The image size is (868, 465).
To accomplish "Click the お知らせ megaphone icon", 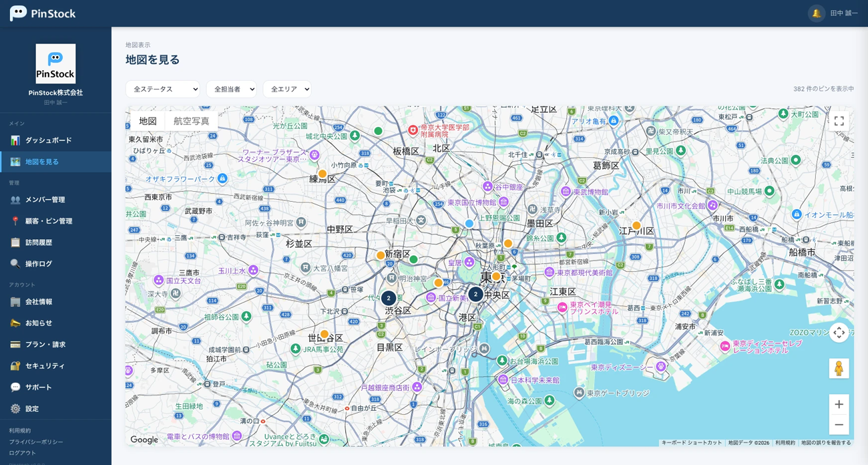I will (x=15, y=323).
